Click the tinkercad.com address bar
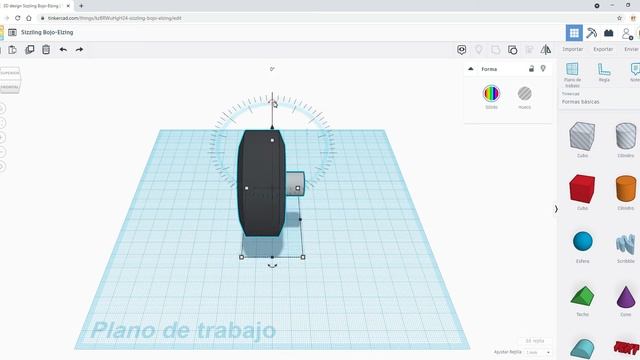 (114, 18)
